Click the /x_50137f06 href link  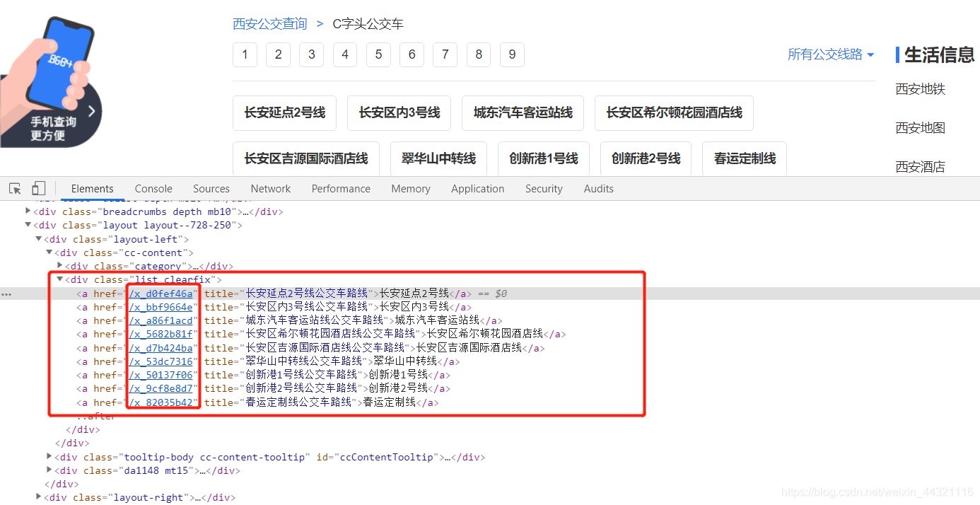point(161,375)
